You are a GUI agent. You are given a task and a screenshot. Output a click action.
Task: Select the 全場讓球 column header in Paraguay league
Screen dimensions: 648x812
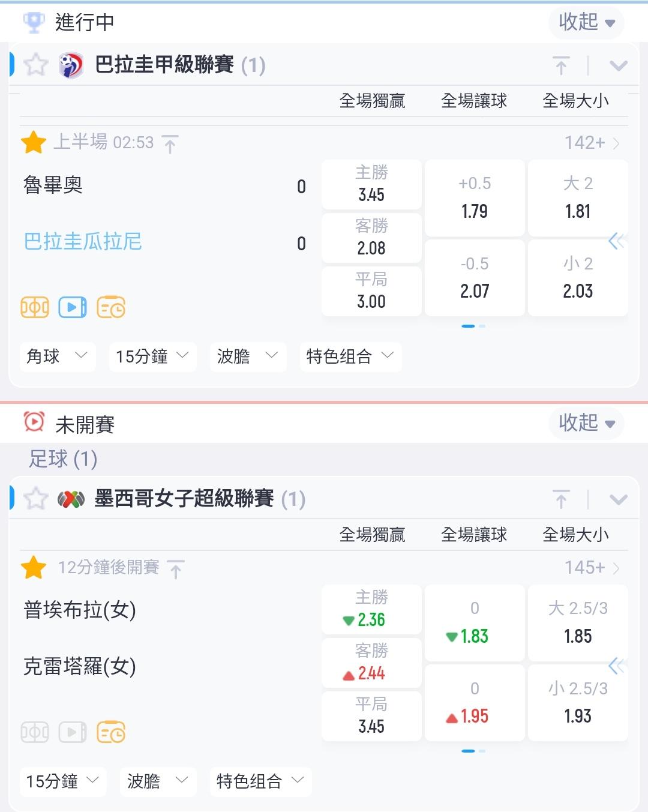pyautogui.click(x=474, y=101)
